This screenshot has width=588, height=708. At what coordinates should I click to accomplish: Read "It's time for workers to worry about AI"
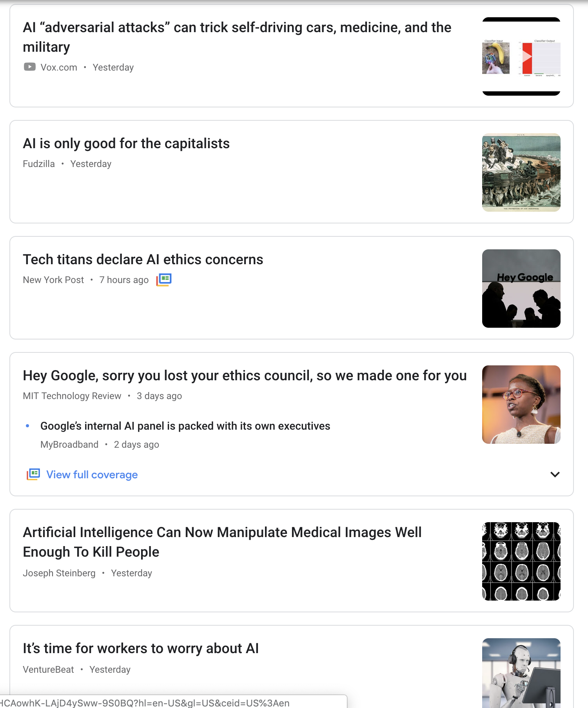141,648
